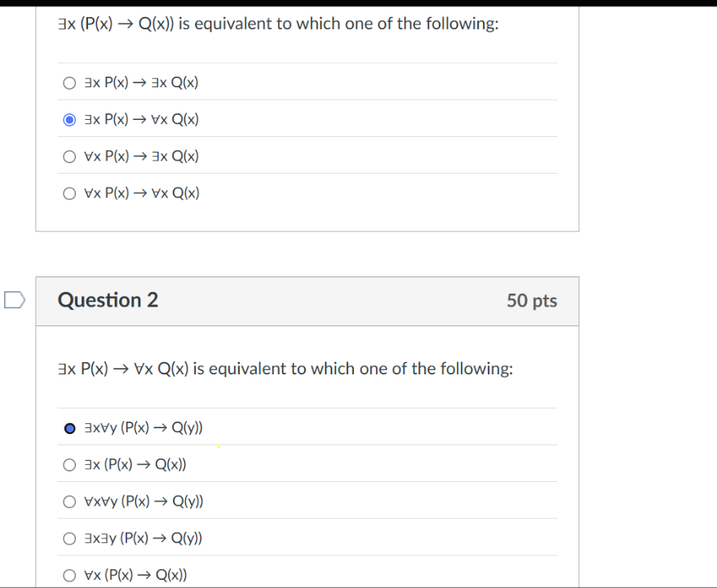
Task: Select "∀x (P(x) → Q(x))" at the bottom
Action: (69, 574)
